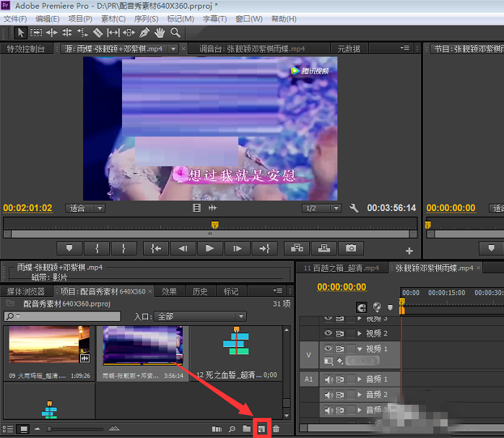Image resolution: width=504 pixels, height=438 pixels.
Task: Open the 入口 全部 dropdown
Action: coord(200,317)
